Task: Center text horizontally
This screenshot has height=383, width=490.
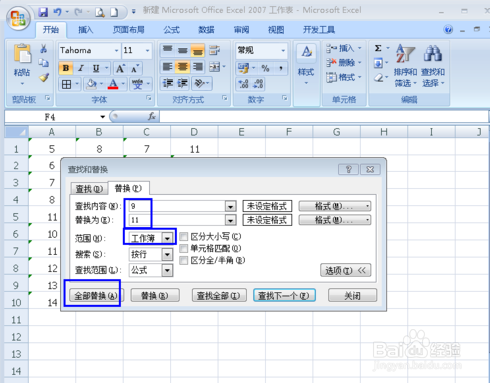Action: (183, 67)
